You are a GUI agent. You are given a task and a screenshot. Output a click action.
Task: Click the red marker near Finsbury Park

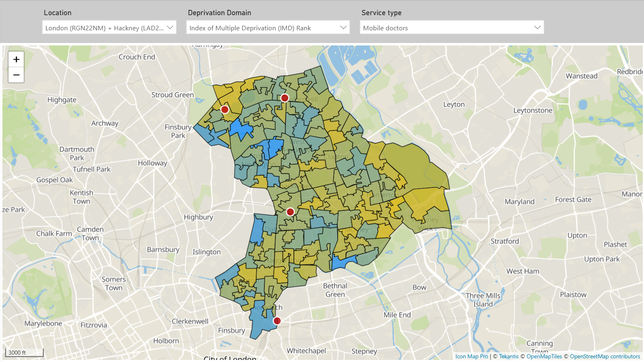click(225, 109)
